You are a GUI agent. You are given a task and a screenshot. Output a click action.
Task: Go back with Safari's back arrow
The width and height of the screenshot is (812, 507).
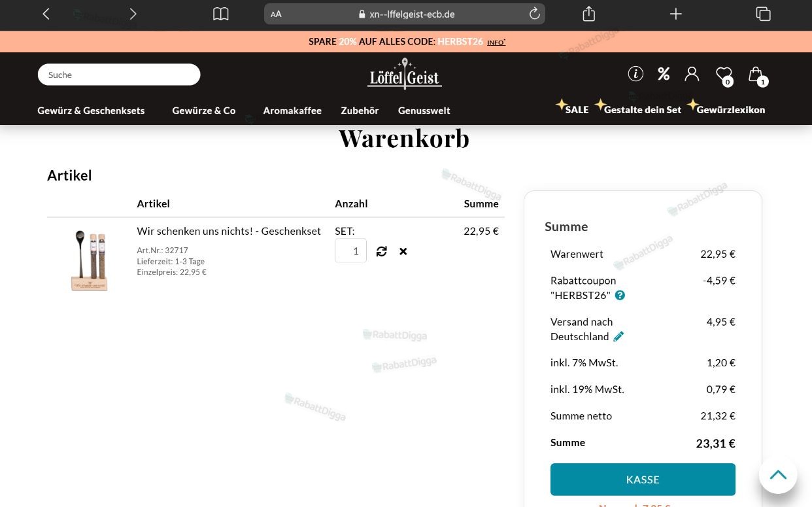46,14
